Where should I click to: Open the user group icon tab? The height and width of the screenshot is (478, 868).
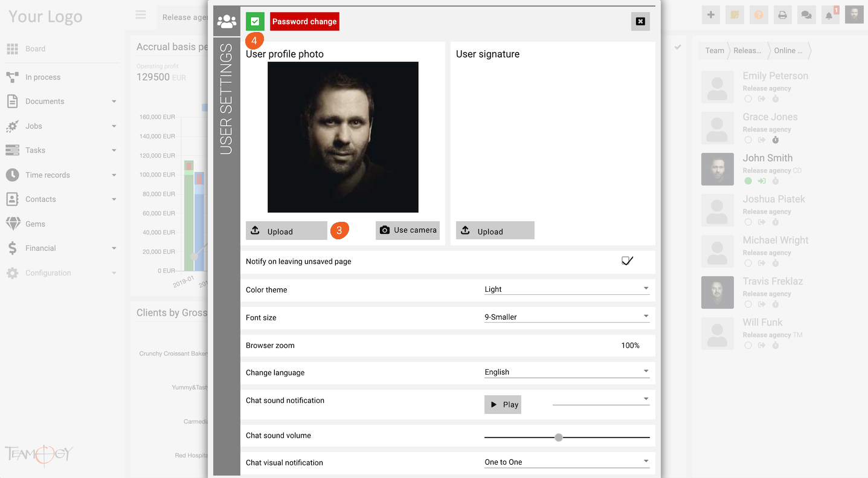coord(227,22)
